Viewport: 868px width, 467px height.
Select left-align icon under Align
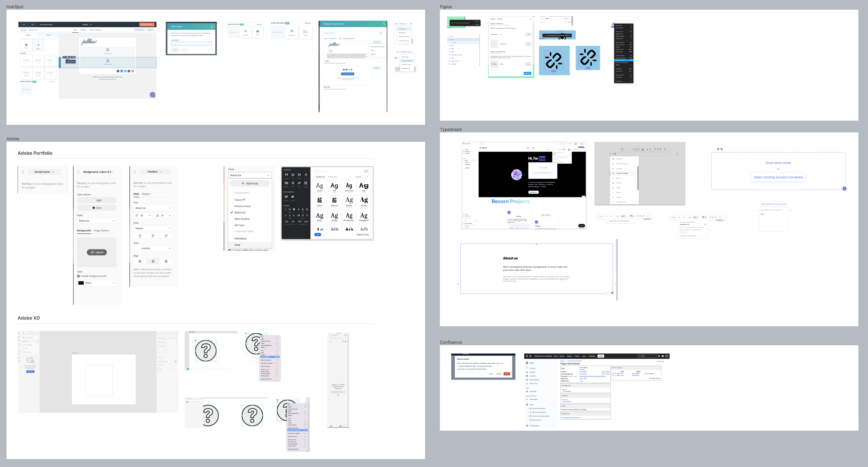140,261
